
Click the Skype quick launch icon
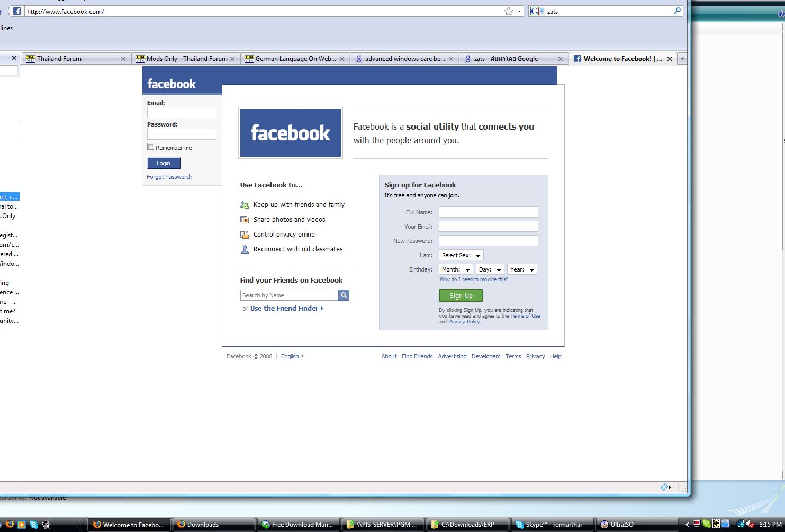pos(34,525)
